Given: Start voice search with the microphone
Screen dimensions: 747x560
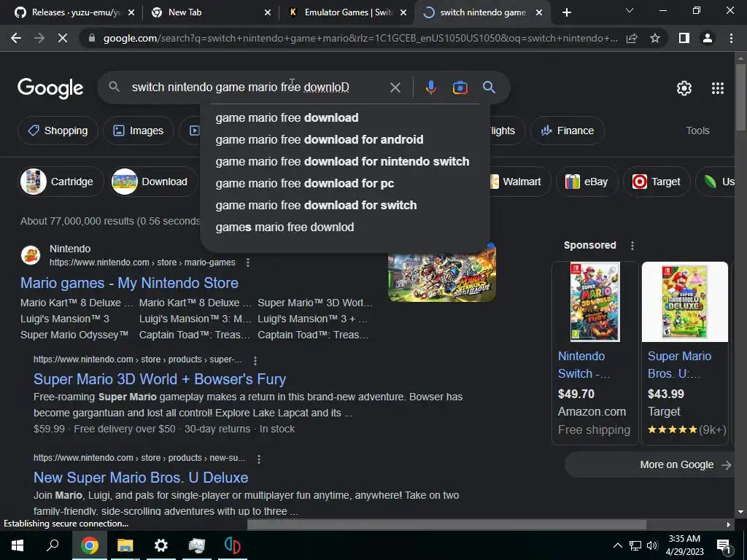Looking at the screenshot, I should coord(430,87).
